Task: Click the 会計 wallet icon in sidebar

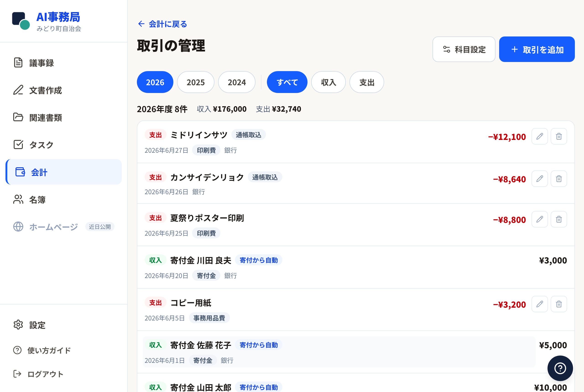Action: pyautogui.click(x=20, y=172)
